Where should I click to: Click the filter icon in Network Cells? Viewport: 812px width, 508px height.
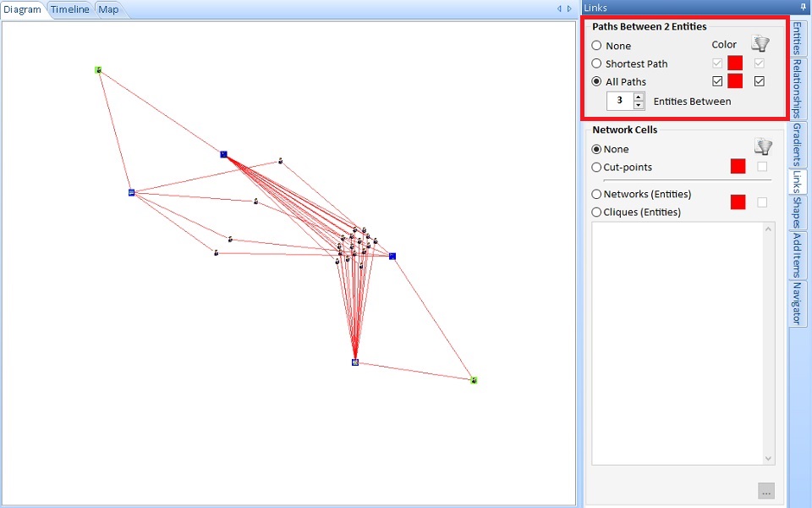coord(763,147)
